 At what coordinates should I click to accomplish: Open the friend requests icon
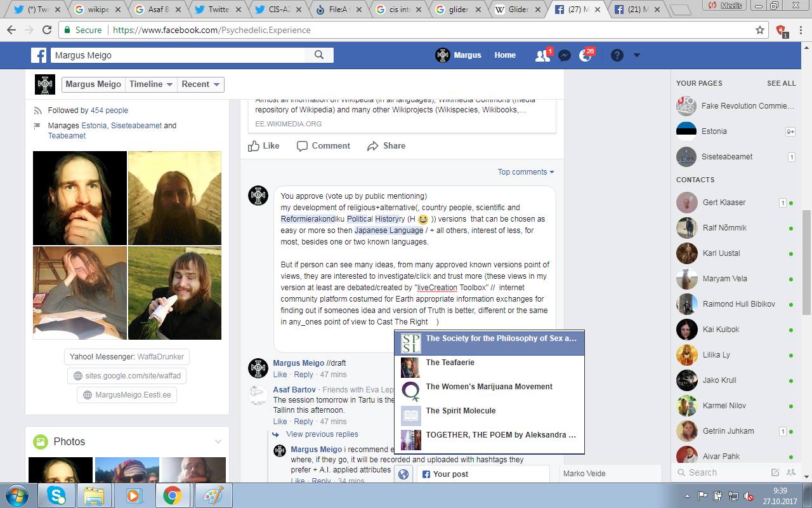point(542,56)
